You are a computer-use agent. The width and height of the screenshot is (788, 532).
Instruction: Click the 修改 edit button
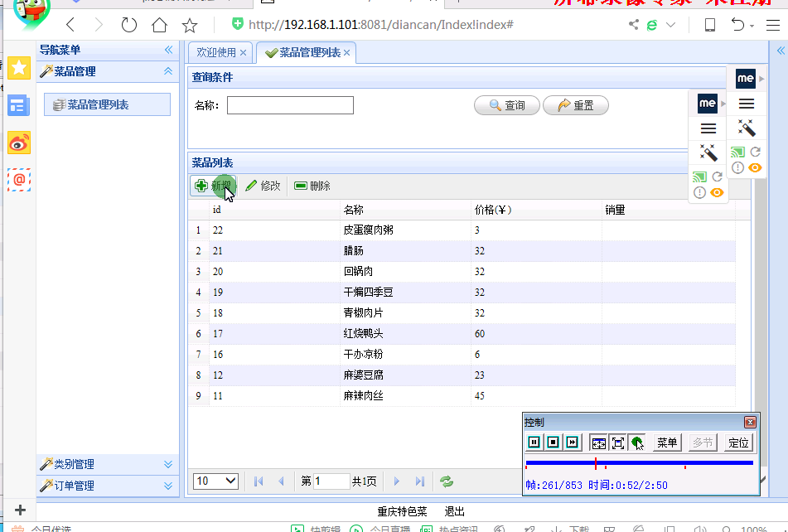click(x=263, y=186)
